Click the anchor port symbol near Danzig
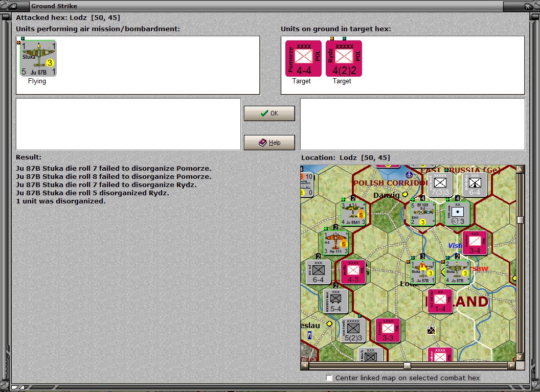Screen dimensions: 540x392 click(x=409, y=175)
